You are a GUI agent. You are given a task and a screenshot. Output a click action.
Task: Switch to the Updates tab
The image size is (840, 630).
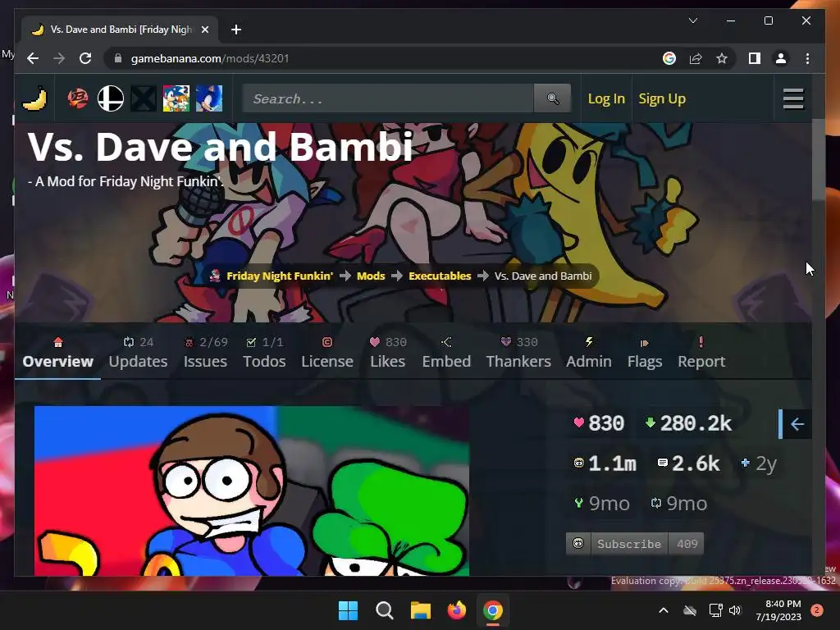click(138, 354)
